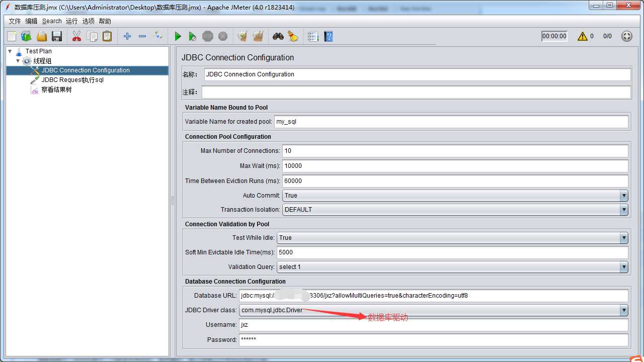Open the Validation Query dropdown
Screen dimensions: 644x362
coord(624,267)
